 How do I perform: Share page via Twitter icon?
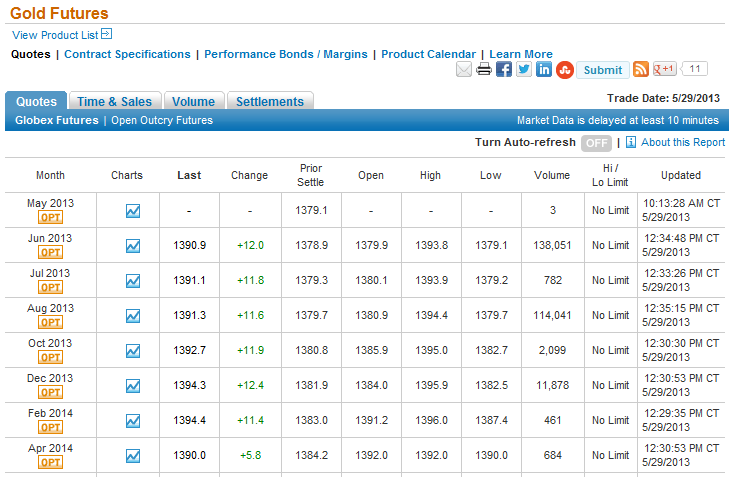click(x=524, y=70)
